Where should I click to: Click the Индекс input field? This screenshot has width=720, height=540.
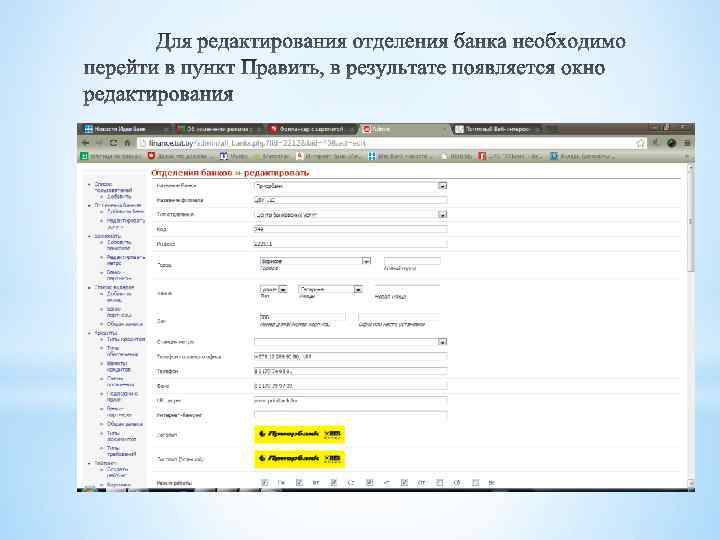coord(350,244)
